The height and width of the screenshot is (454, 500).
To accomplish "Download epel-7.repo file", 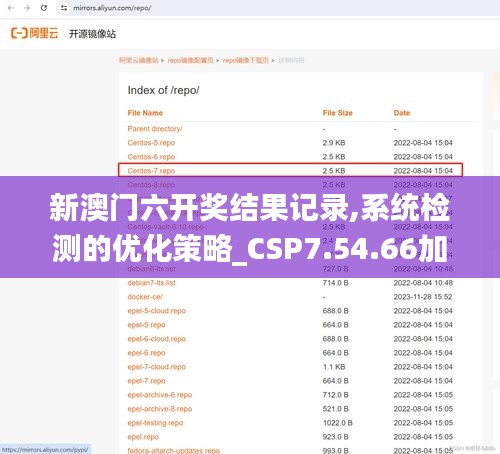I will (x=146, y=381).
